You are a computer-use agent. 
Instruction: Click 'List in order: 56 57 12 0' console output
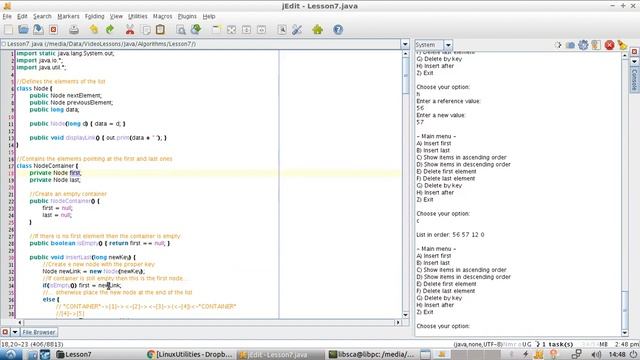point(450,235)
